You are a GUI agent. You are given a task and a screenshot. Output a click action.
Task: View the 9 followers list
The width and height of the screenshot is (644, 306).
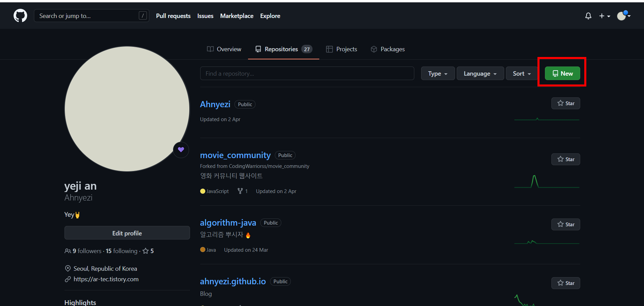(83, 251)
